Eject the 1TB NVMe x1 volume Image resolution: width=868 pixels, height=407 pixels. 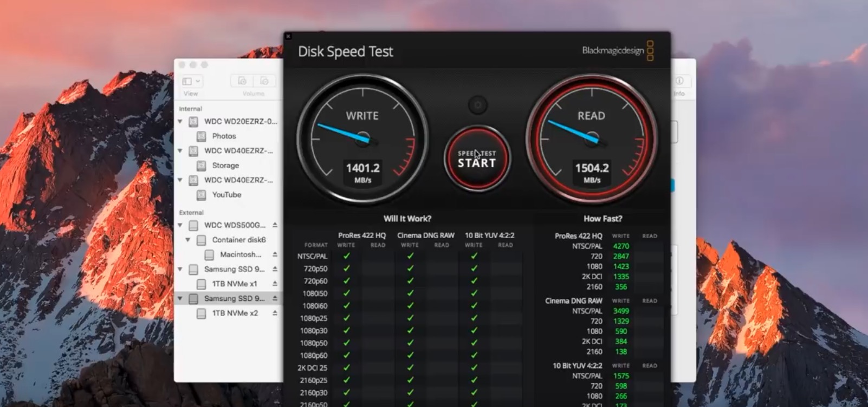pos(275,283)
